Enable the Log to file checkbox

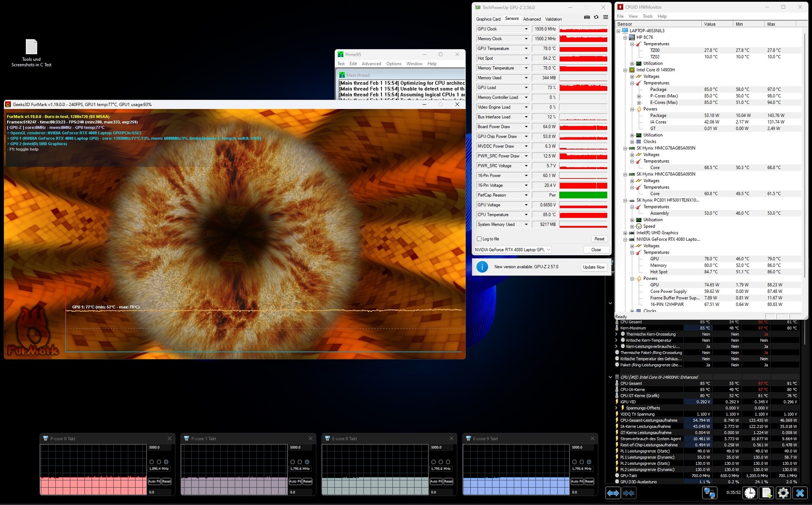(x=479, y=239)
